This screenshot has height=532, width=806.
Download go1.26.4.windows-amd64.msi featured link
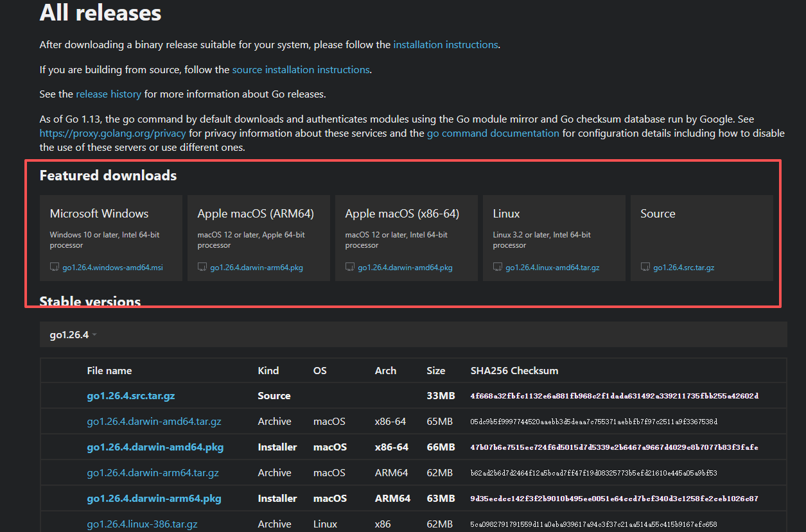coord(113,268)
